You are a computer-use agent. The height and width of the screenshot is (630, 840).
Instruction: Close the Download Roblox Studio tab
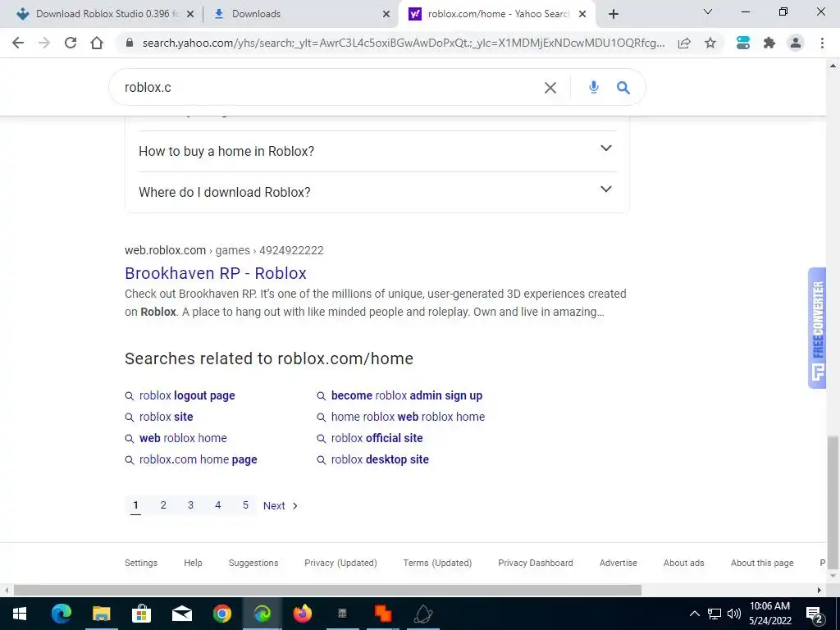coord(190,14)
